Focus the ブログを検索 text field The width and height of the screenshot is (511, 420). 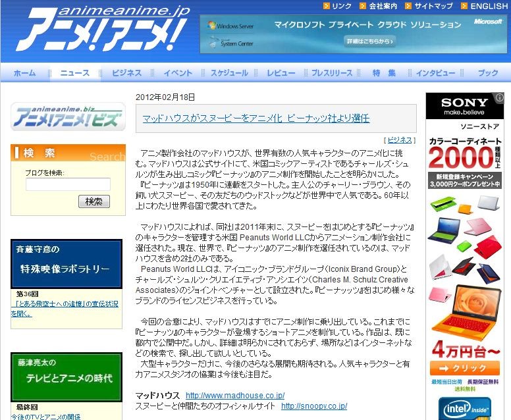68,184
